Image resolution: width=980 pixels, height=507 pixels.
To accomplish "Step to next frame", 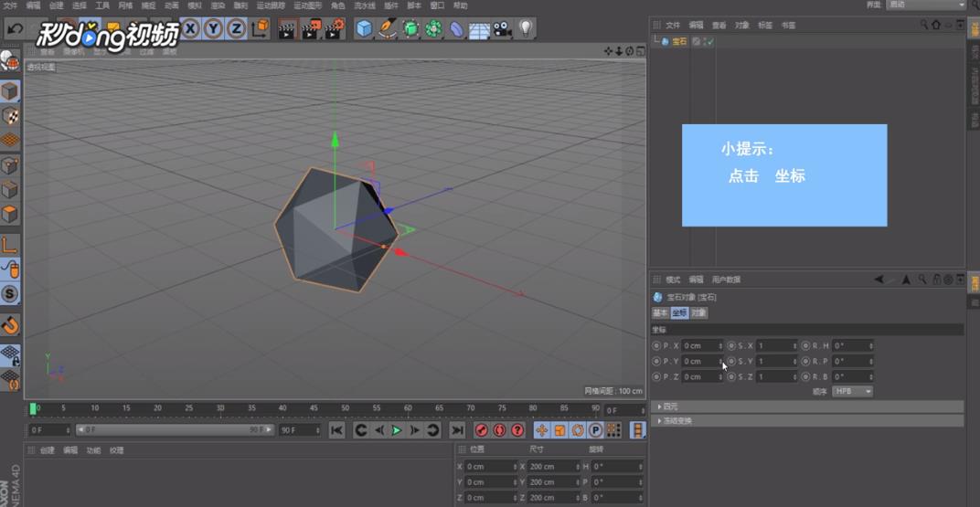I will (414, 430).
